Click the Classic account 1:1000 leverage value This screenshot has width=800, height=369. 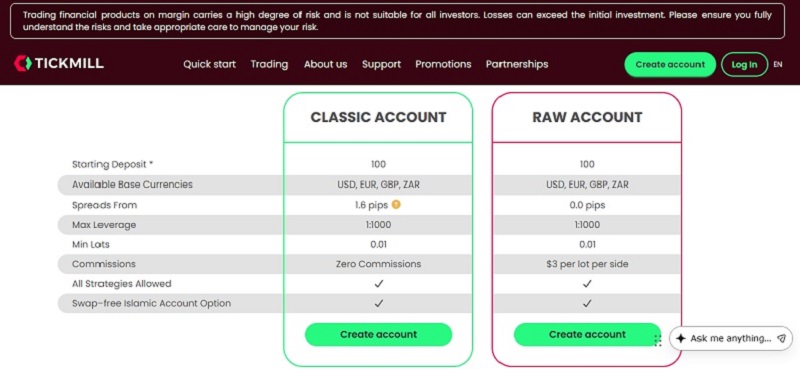379,225
